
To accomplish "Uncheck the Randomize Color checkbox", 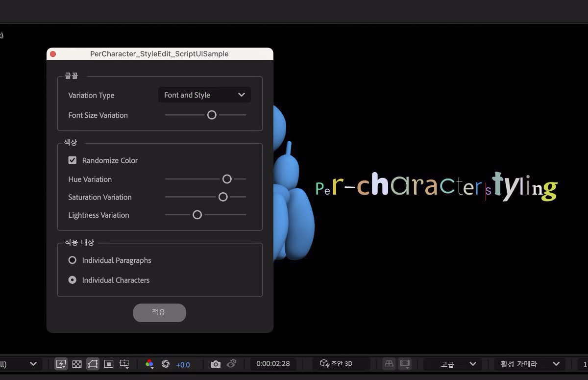I will click(73, 160).
